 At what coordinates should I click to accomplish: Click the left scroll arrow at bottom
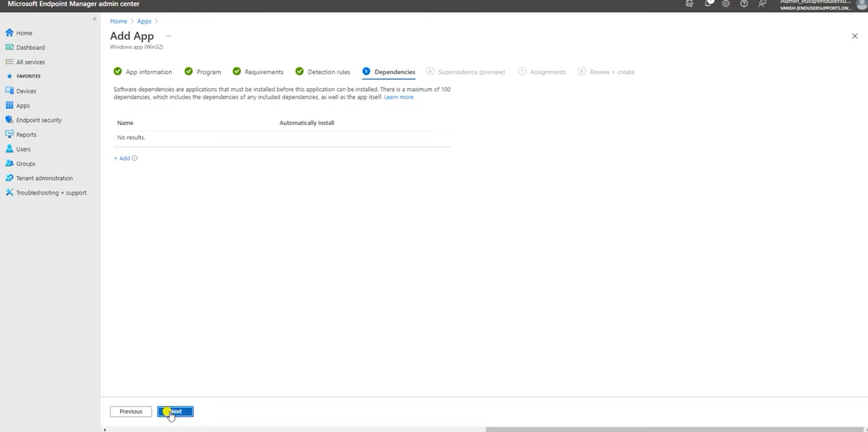[x=105, y=429]
